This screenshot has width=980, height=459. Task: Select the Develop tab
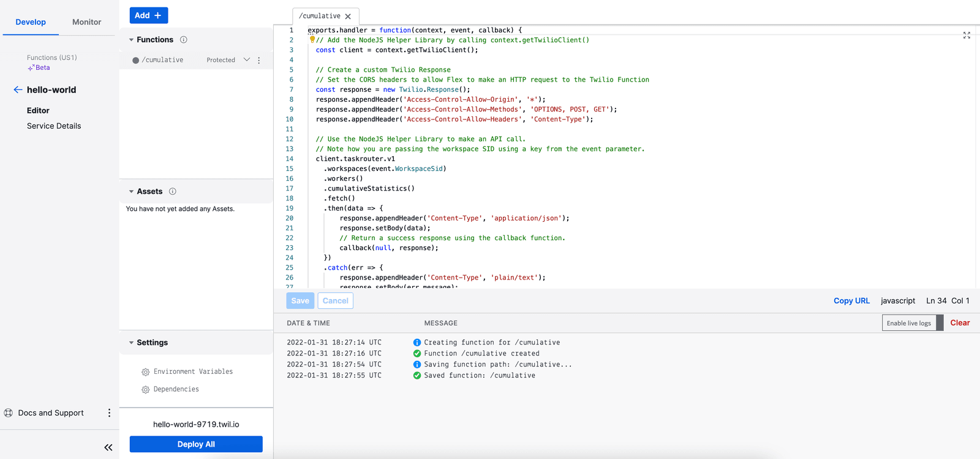[x=31, y=22]
